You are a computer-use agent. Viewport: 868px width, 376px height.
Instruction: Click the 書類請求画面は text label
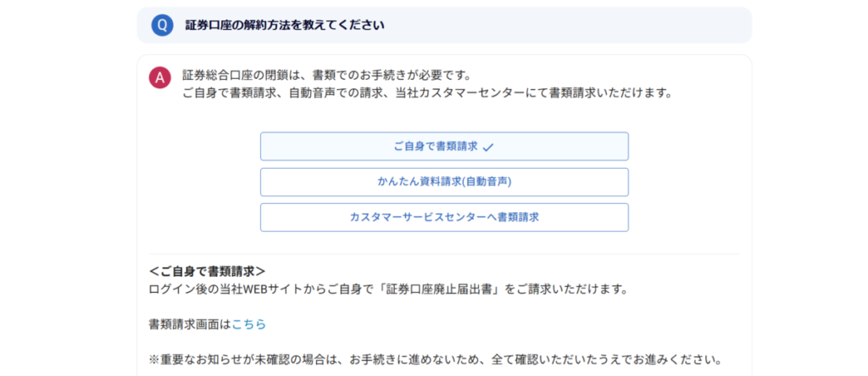coord(190,324)
